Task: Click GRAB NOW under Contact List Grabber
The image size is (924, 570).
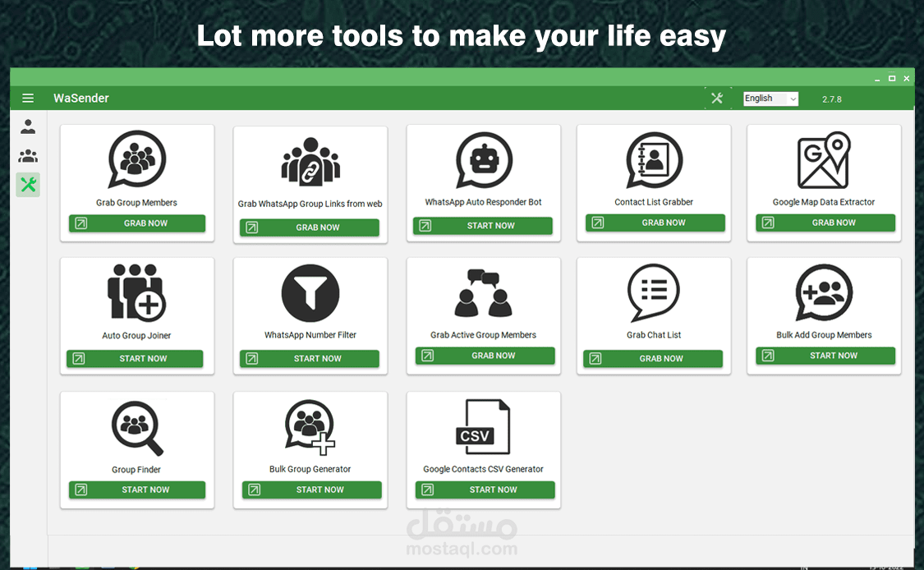Action: tap(655, 223)
